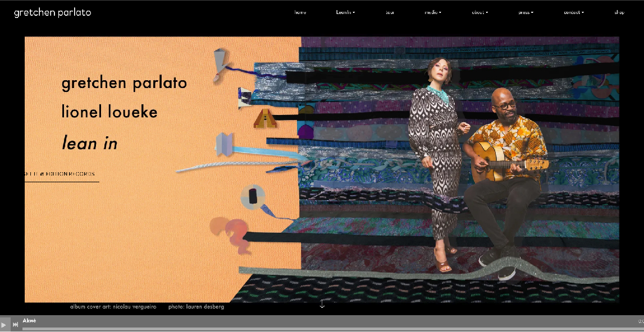Click the scroll-down arrow below the hero image

tap(322, 305)
